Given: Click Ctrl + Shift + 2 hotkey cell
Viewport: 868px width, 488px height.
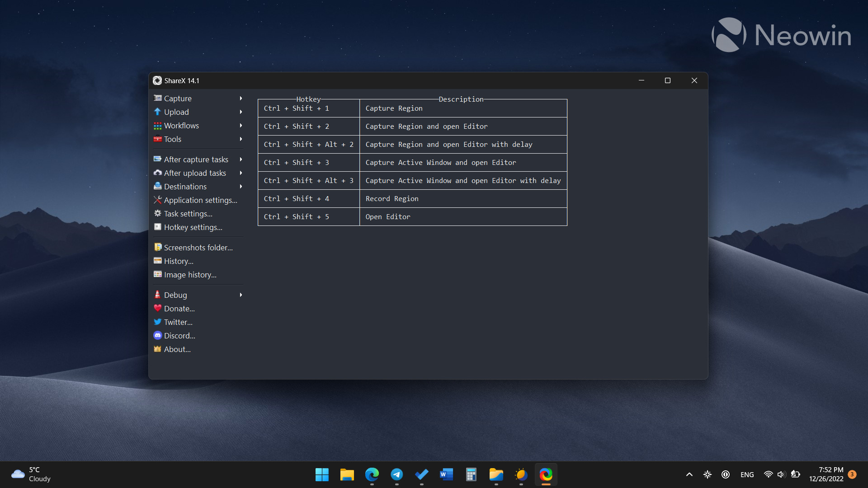Looking at the screenshot, I should pyautogui.click(x=309, y=127).
